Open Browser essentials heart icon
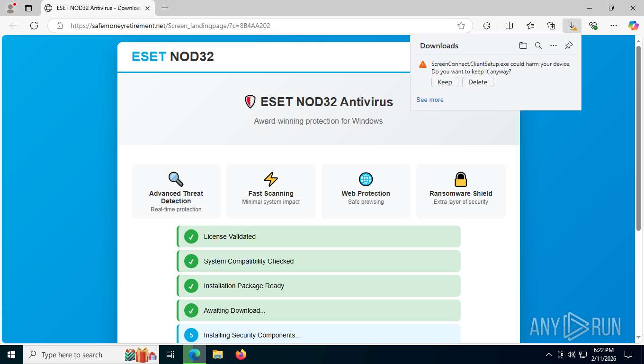The image size is (644, 364). click(593, 26)
